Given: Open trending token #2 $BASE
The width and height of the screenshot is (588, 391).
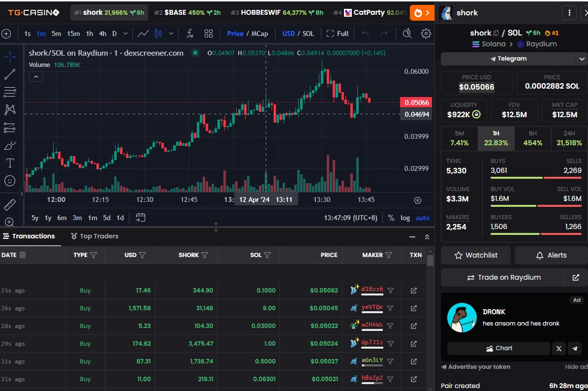Looking at the screenshot, I should (x=187, y=13).
